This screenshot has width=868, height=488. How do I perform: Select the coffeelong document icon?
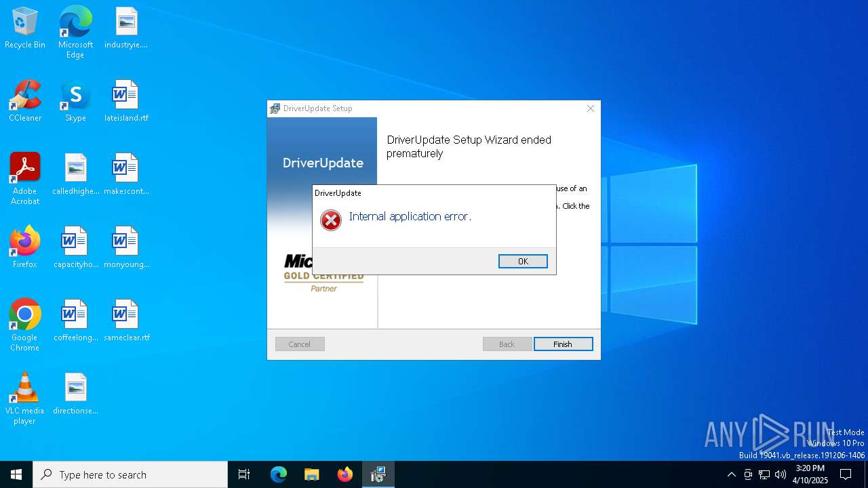coord(75,321)
